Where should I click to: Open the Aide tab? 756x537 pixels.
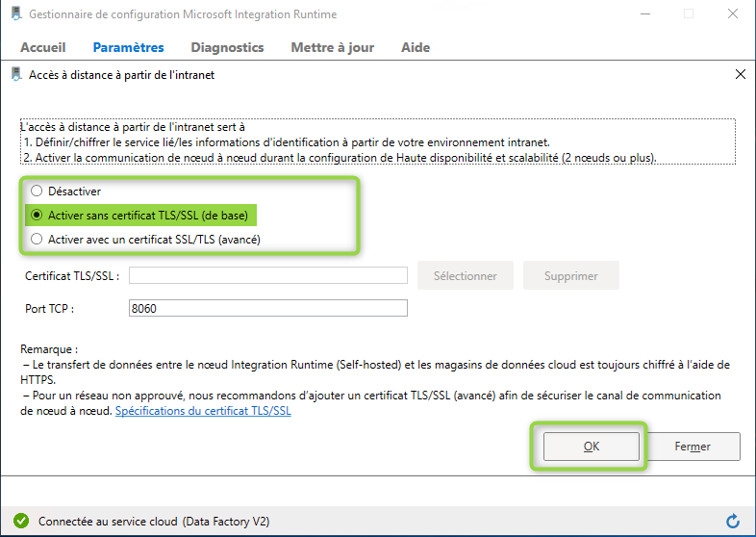(416, 47)
